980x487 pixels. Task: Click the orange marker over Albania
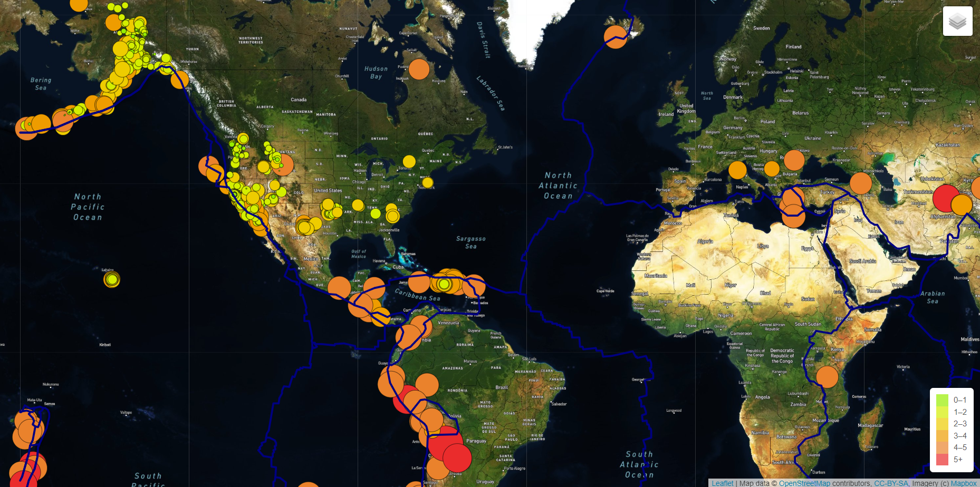coord(772,169)
